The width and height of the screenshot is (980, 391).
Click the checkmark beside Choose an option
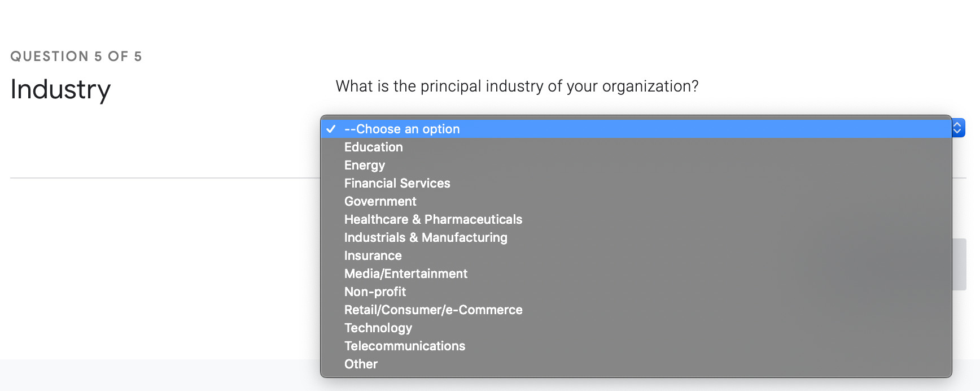tap(331, 129)
